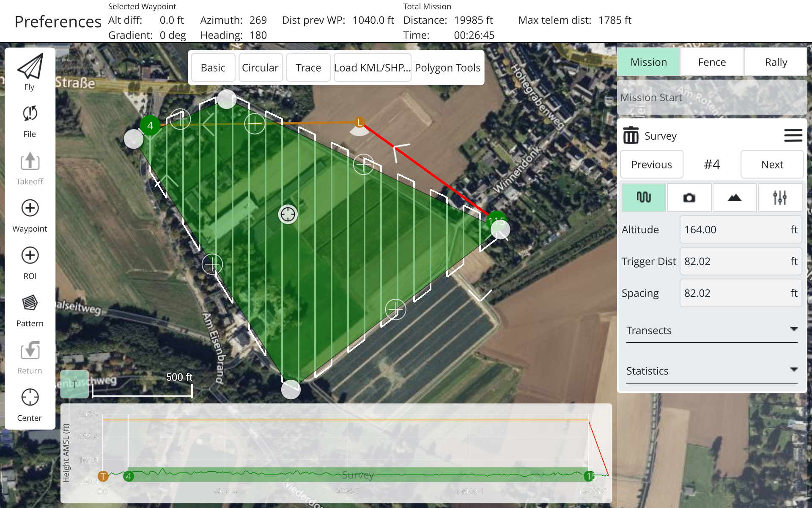Click the Trace polygon button
Screen dimensions: 812x508
tap(308, 68)
